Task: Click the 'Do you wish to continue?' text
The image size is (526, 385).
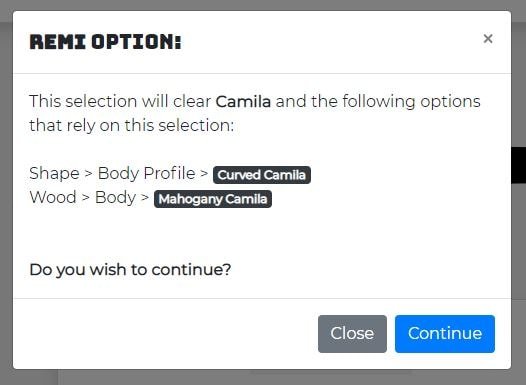Action: point(130,270)
